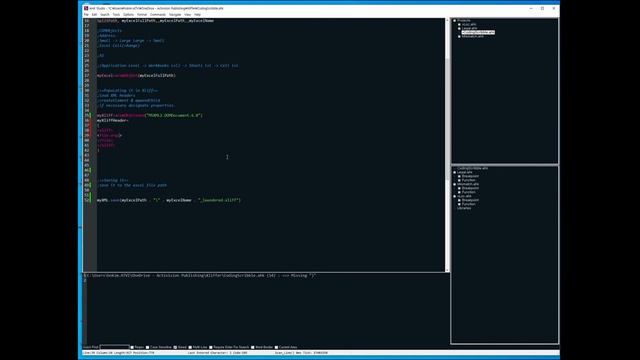The image size is (640, 360).
Task: Select Libraries in the code explorer
Action: (x=464, y=208)
